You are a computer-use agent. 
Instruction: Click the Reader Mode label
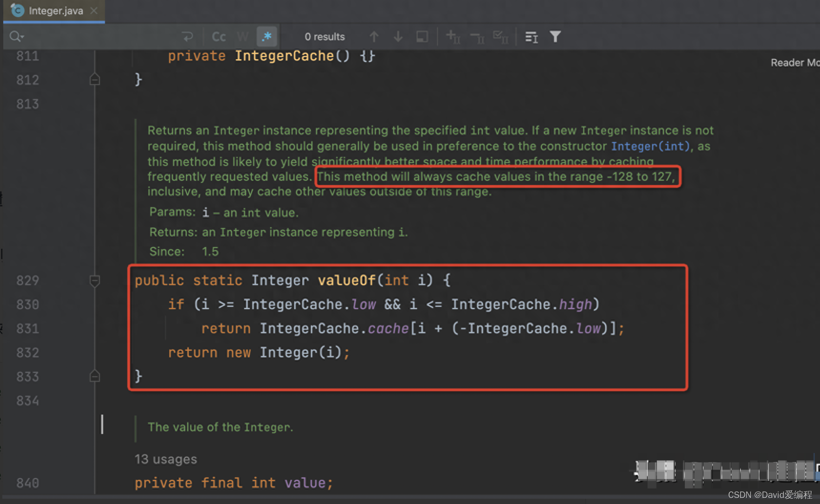click(x=795, y=62)
